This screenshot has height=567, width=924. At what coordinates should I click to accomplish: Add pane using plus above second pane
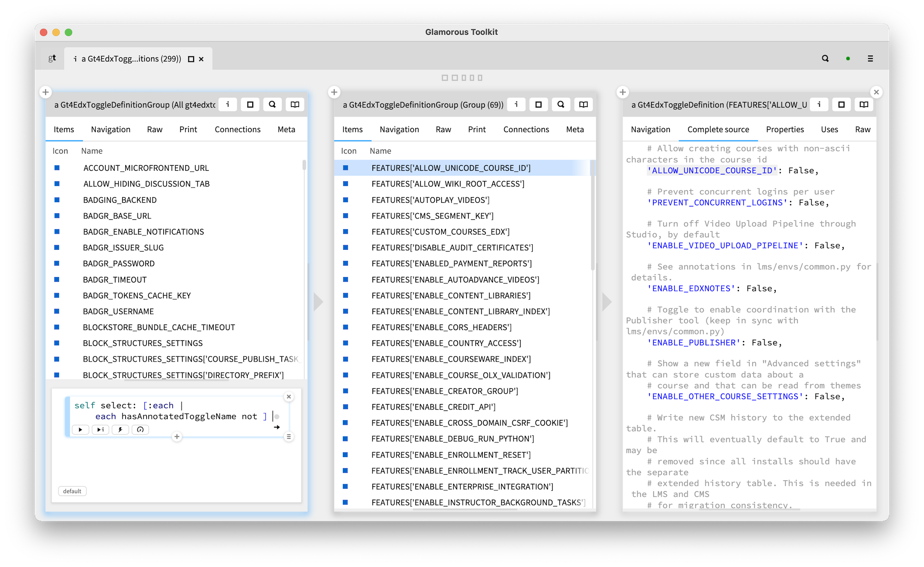point(334,92)
